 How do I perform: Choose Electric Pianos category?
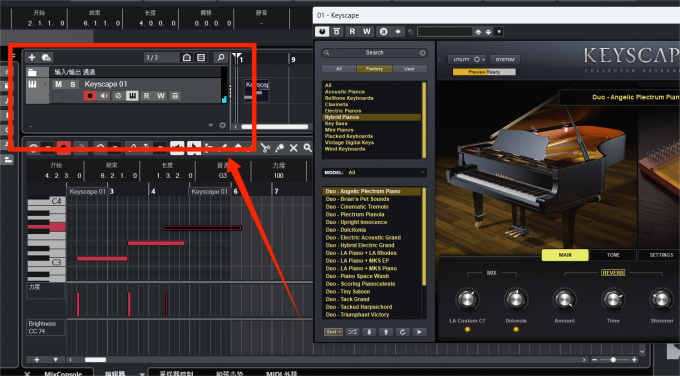(343, 111)
